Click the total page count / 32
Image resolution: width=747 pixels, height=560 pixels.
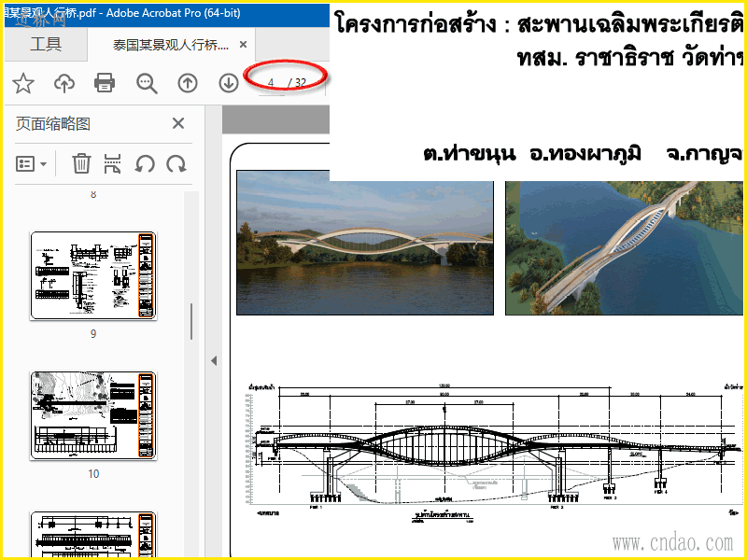pos(297,83)
